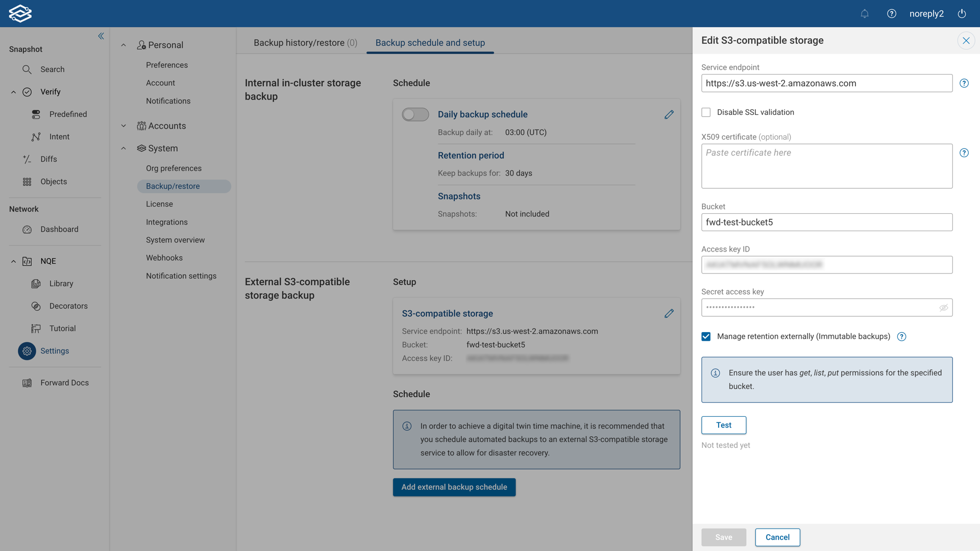This screenshot has height=551, width=980.
Task: Reveal secret access key with eye icon
Action: click(943, 308)
